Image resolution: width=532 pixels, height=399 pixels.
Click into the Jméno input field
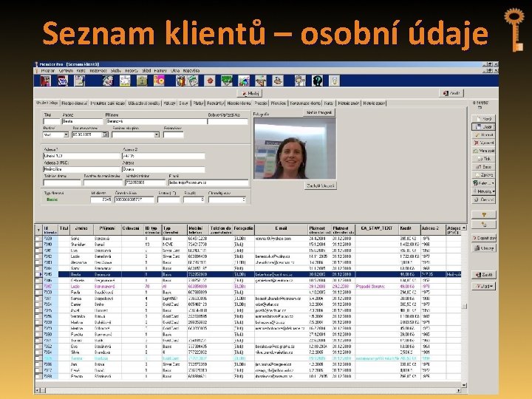(x=82, y=121)
